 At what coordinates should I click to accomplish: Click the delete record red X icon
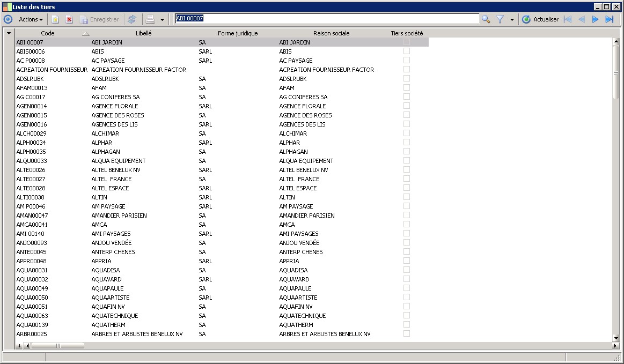[69, 19]
